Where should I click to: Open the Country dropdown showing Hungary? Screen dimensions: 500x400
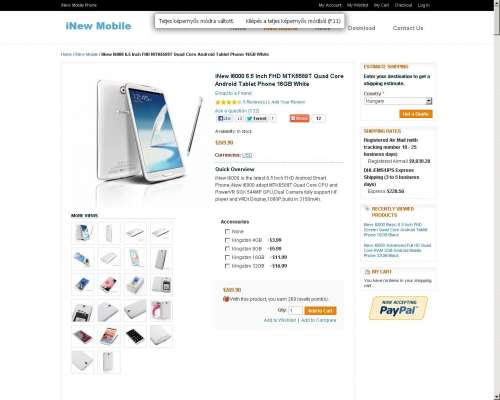pyautogui.click(x=398, y=101)
